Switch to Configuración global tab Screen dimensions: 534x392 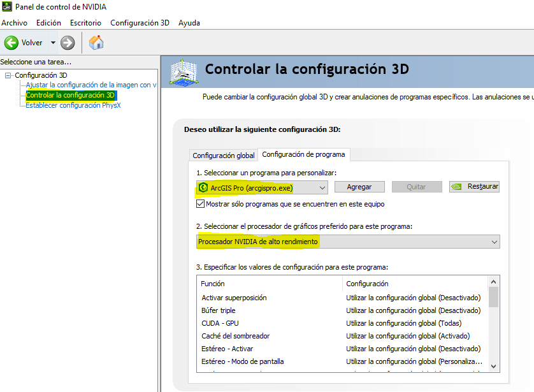tap(224, 156)
